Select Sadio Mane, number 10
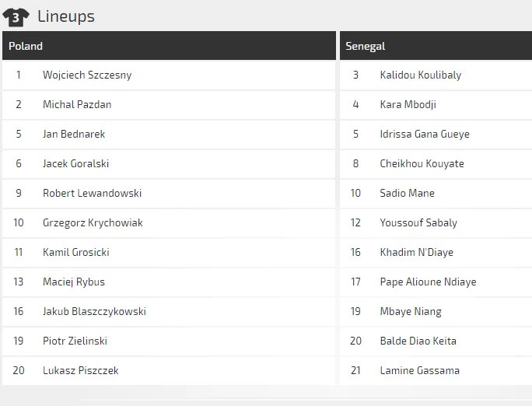Screen dimensions: 532x406 coord(408,194)
